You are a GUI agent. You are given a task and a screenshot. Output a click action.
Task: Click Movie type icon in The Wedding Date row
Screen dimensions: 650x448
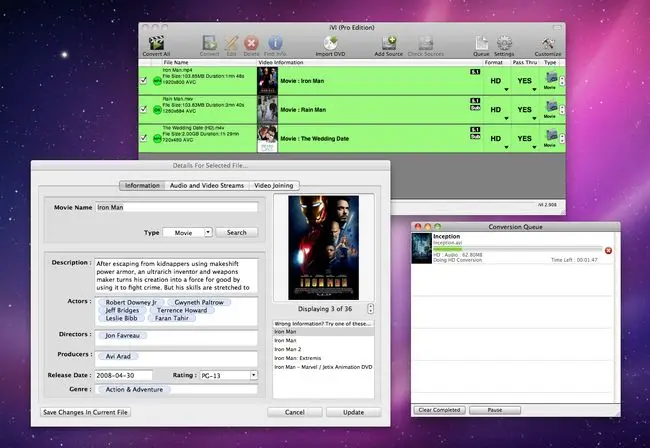pyautogui.click(x=551, y=136)
